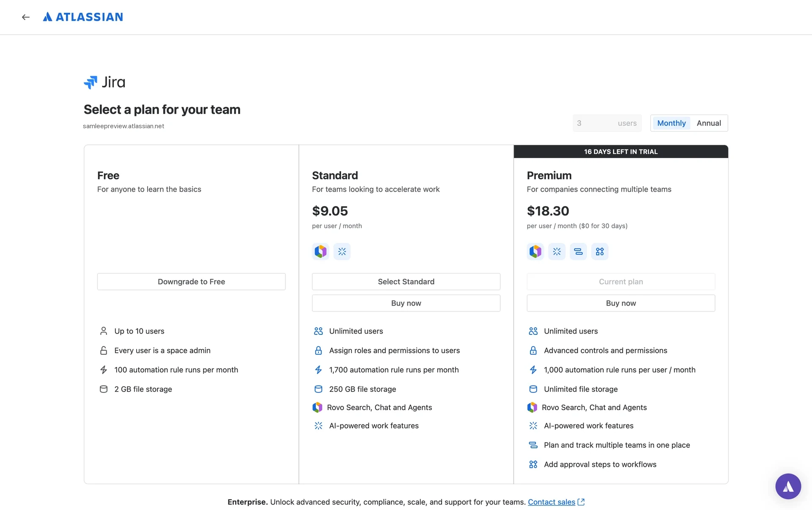
Task: Click text 'Unlimited file storage'
Action: tap(581, 389)
